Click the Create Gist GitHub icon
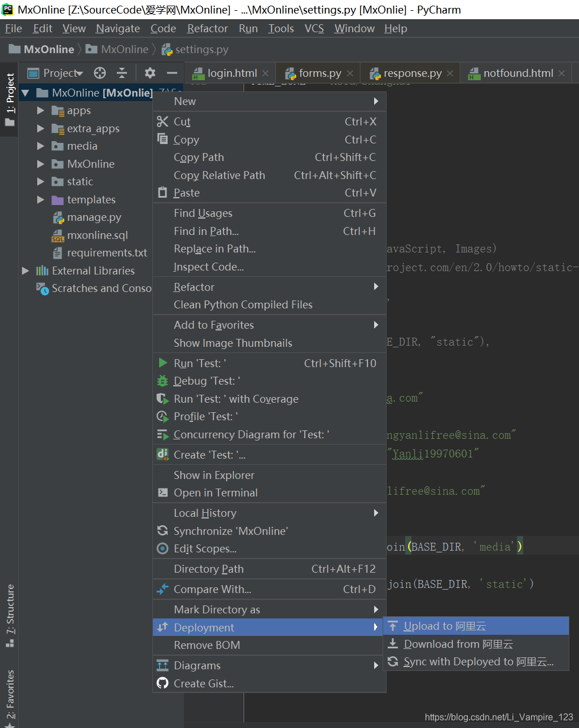 pos(163,683)
